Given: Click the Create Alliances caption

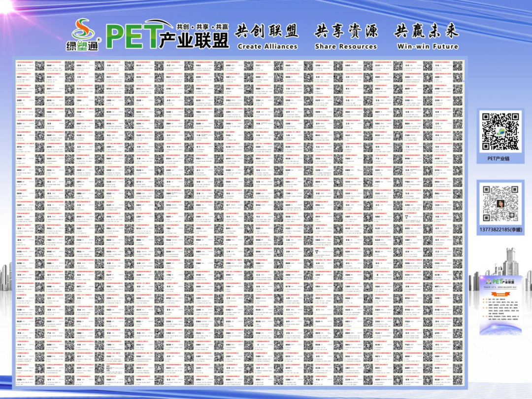Looking at the screenshot, I should tap(267, 46).
